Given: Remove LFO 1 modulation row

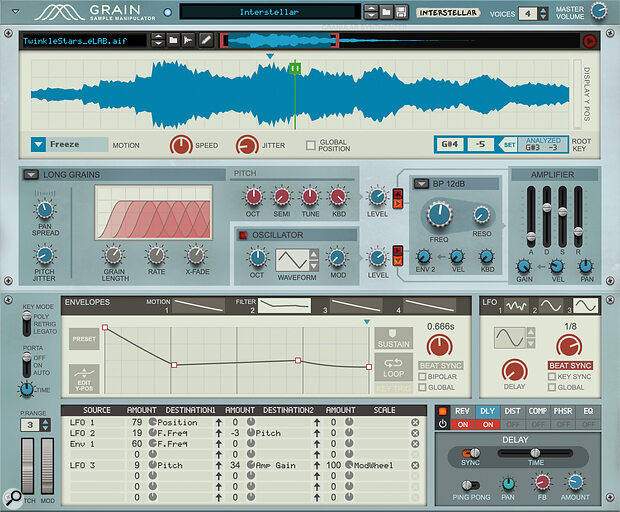Looking at the screenshot, I should 415,422.
